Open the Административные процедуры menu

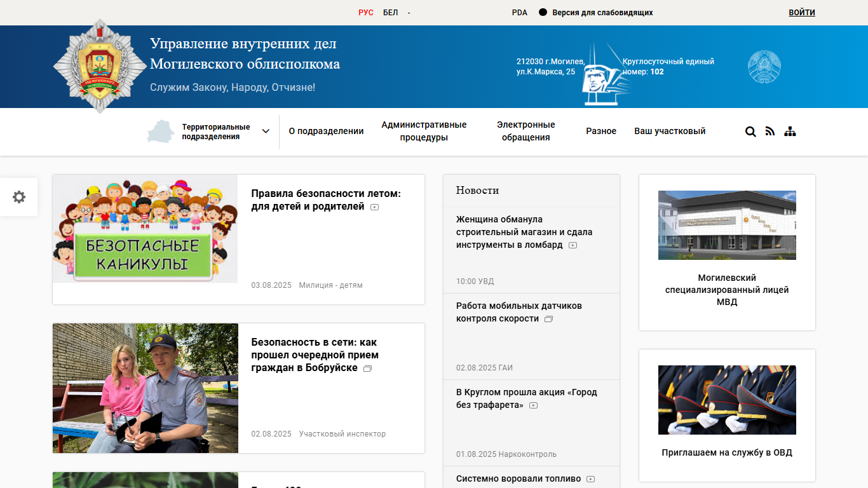click(x=424, y=132)
